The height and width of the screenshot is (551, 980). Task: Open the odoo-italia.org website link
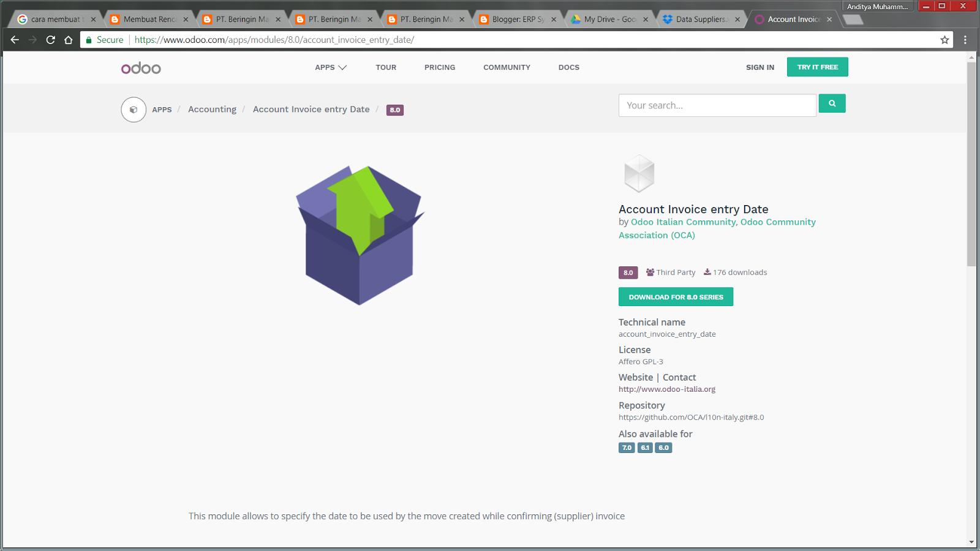[x=667, y=389]
